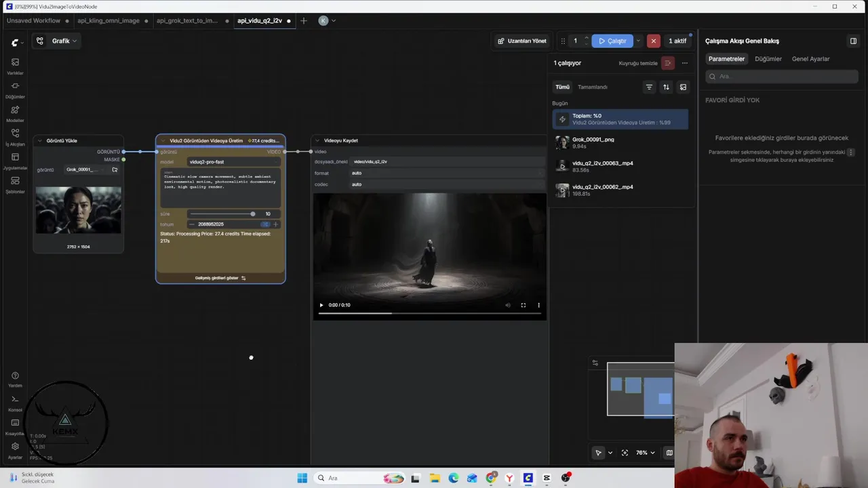Open the queue filter icon
This screenshot has height=488, width=868.
click(649, 87)
